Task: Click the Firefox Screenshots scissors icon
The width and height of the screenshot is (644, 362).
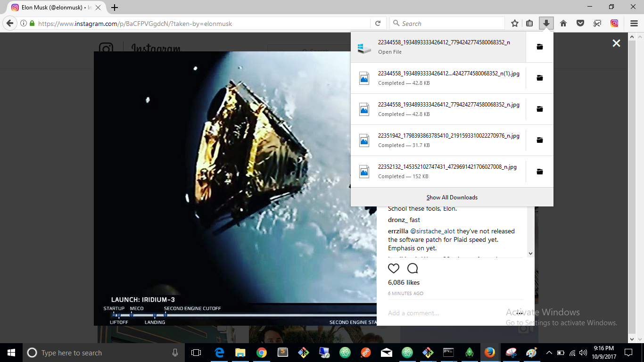Action: point(597,23)
